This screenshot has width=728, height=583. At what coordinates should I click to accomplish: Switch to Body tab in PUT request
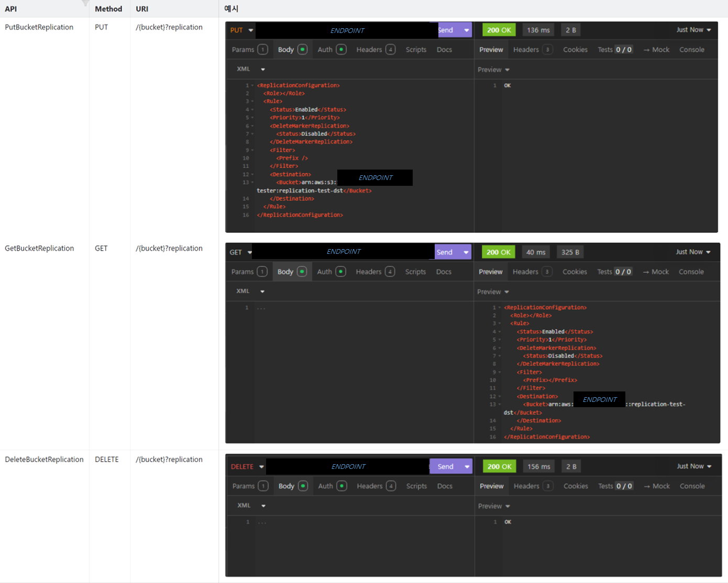pyautogui.click(x=292, y=50)
